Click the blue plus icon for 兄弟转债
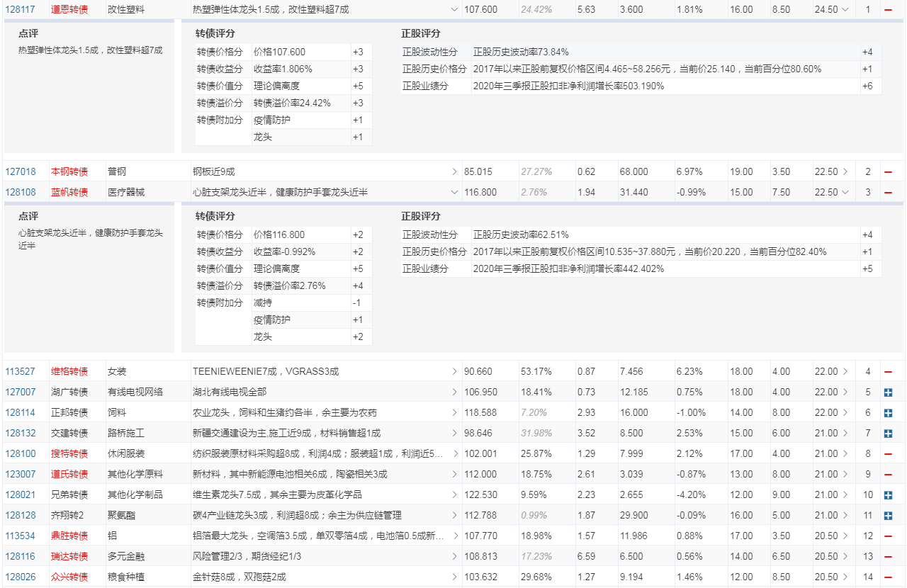This screenshot has height=588, width=907. (x=888, y=495)
